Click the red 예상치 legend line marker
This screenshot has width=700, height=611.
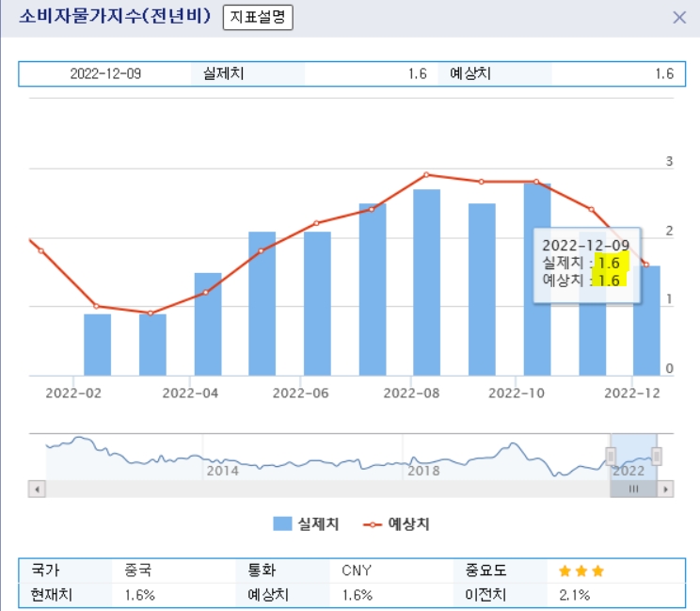[x=373, y=524]
